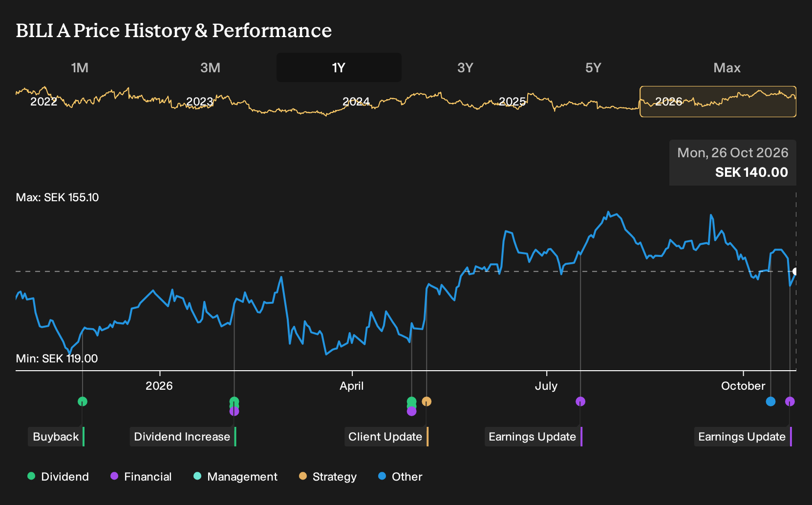Click the Max: SEK 155.10 label
The width and height of the screenshot is (812, 505).
57,197
